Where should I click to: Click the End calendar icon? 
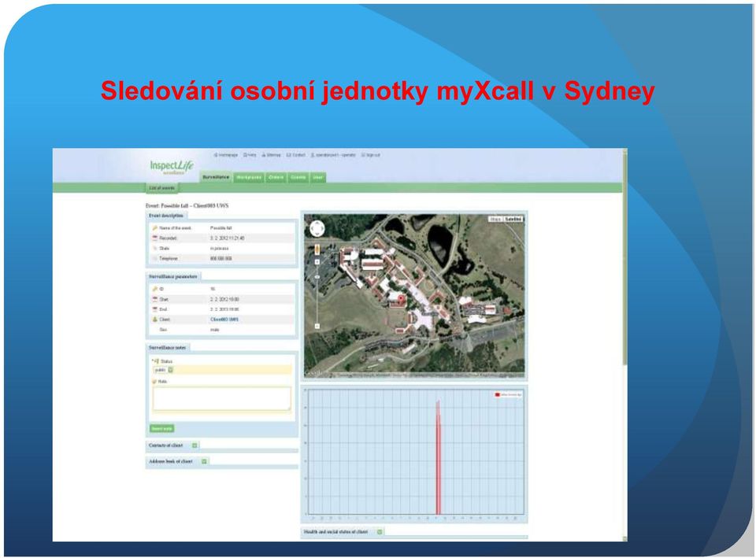point(155,309)
